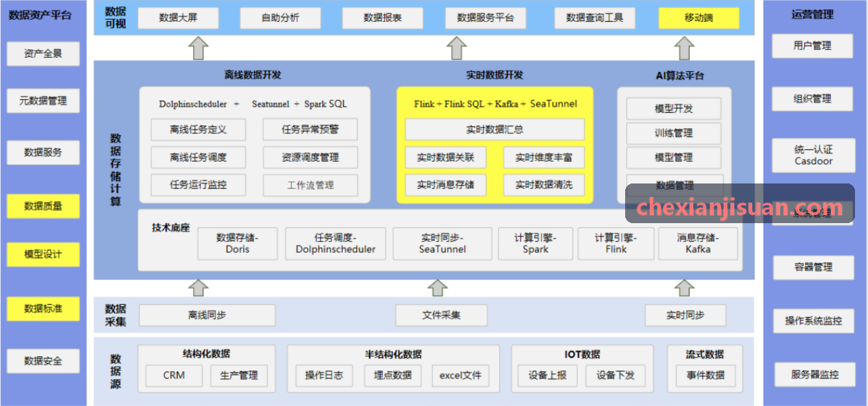Click the 资产全景 box
868x406 pixels.
tap(43, 54)
